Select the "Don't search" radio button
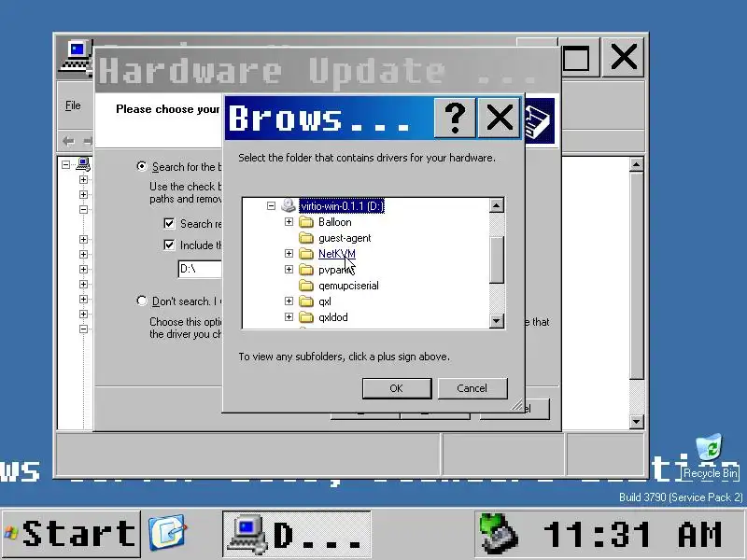Screen dimensions: 747x560 tap(142, 301)
